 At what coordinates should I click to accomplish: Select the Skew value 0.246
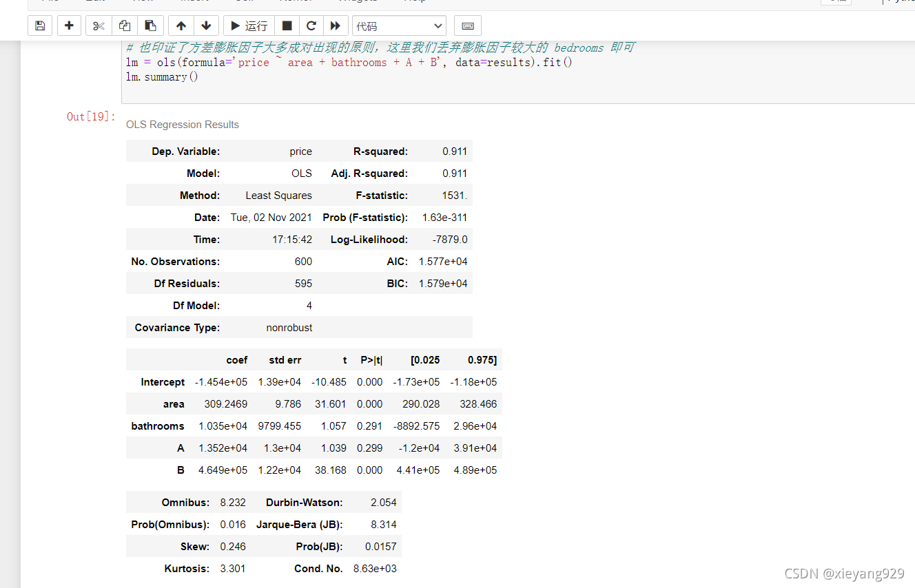(x=233, y=547)
